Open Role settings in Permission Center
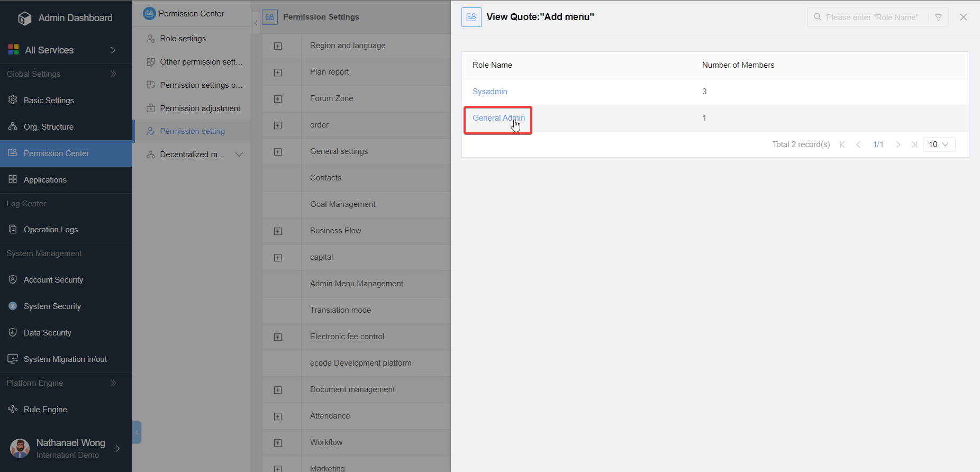980x472 pixels. 183,39
